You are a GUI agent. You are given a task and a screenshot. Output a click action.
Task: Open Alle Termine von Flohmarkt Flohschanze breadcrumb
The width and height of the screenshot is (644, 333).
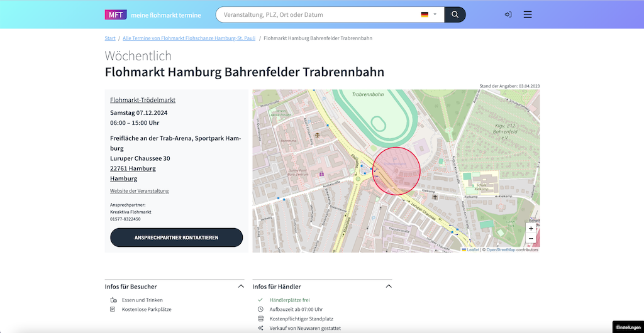(x=189, y=38)
